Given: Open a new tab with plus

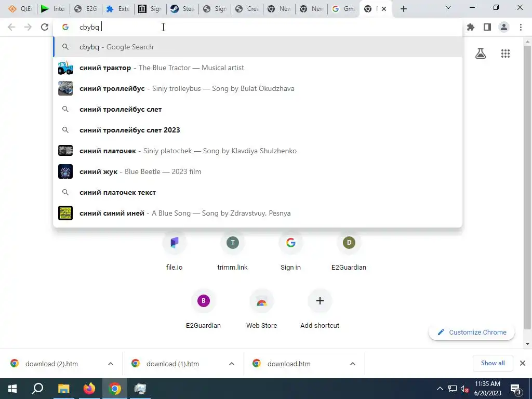Looking at the screenshot, I should click(x=403, y=9).
